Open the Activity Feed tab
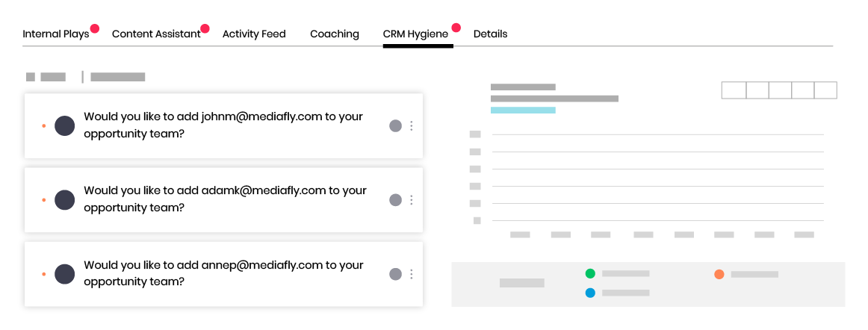The image size is (868, 330). tap(254, 34)
